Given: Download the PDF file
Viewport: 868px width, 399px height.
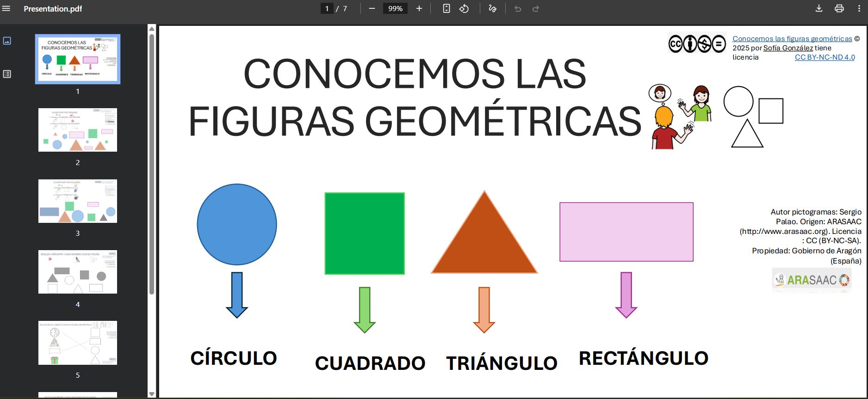Looking at the screenshot, I should click(819, 8).
